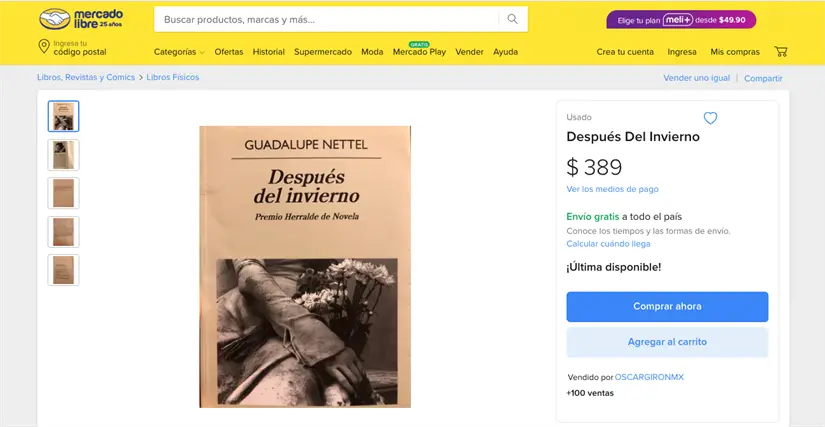The image size is (825, 427).
Task: Select the last product thumbnail
Action: point(64,270)
